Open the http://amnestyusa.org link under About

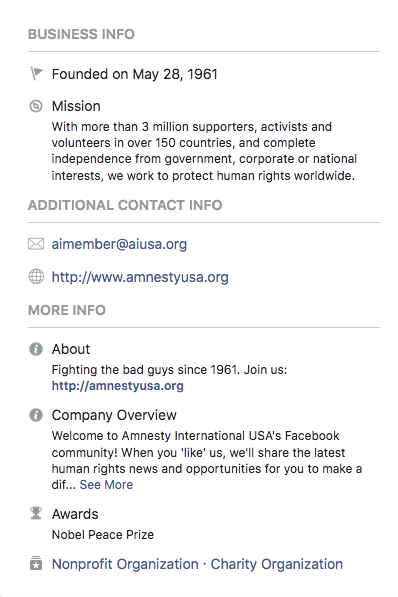(117, 386)
